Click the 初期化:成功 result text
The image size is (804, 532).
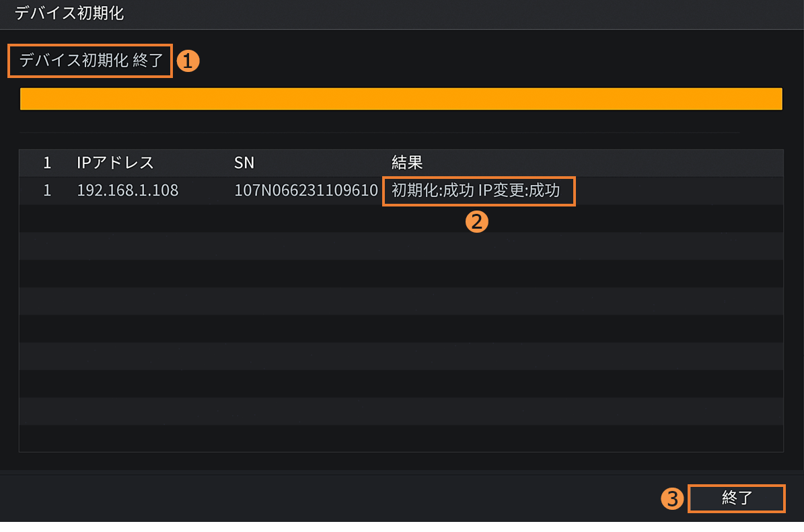tap(432, 190)
